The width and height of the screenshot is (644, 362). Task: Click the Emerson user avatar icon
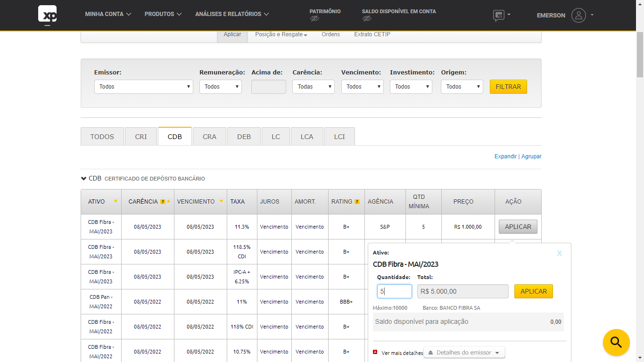[578, 15]
